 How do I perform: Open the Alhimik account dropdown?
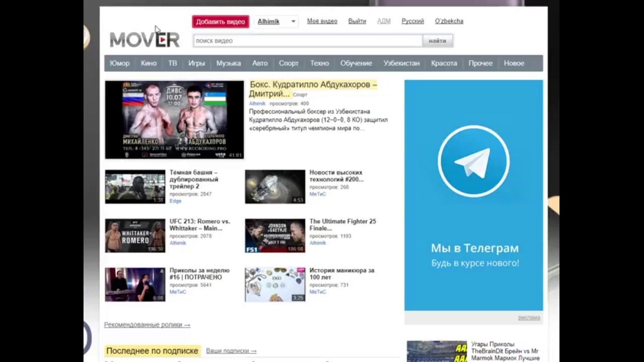(x=276, y=22)
